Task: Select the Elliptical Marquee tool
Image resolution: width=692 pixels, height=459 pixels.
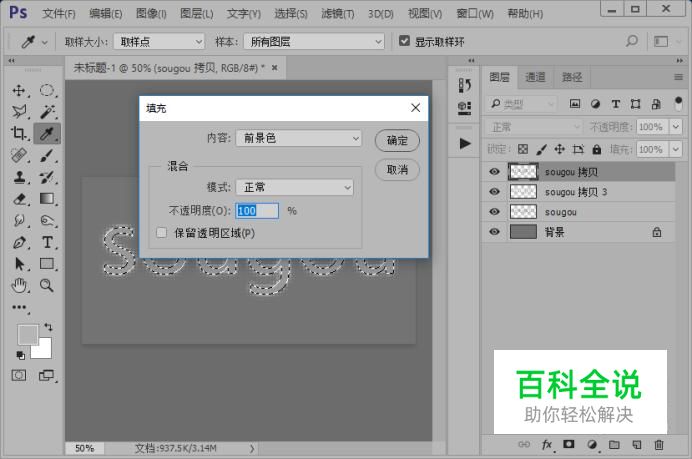Action: [47, 90]
